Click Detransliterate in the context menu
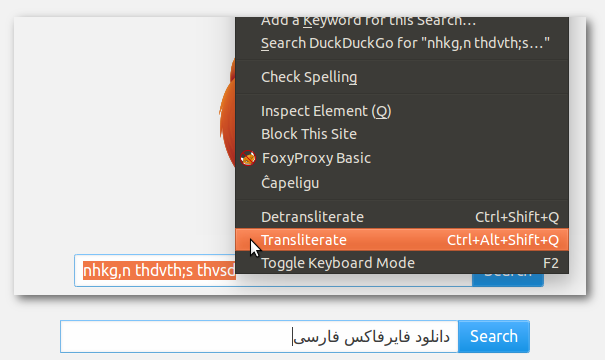This screenshot has height=360, width=605. 402,217
